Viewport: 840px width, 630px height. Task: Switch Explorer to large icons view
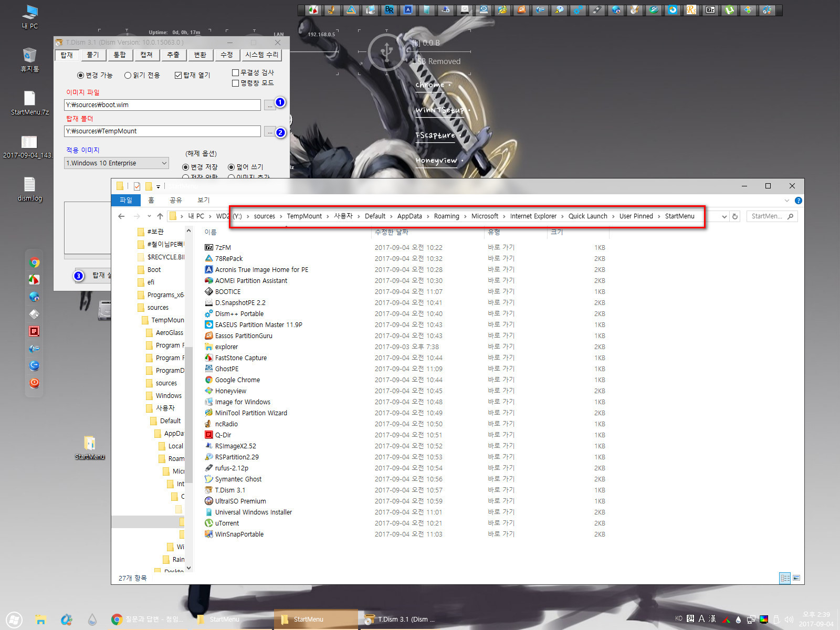coord(796,578)
